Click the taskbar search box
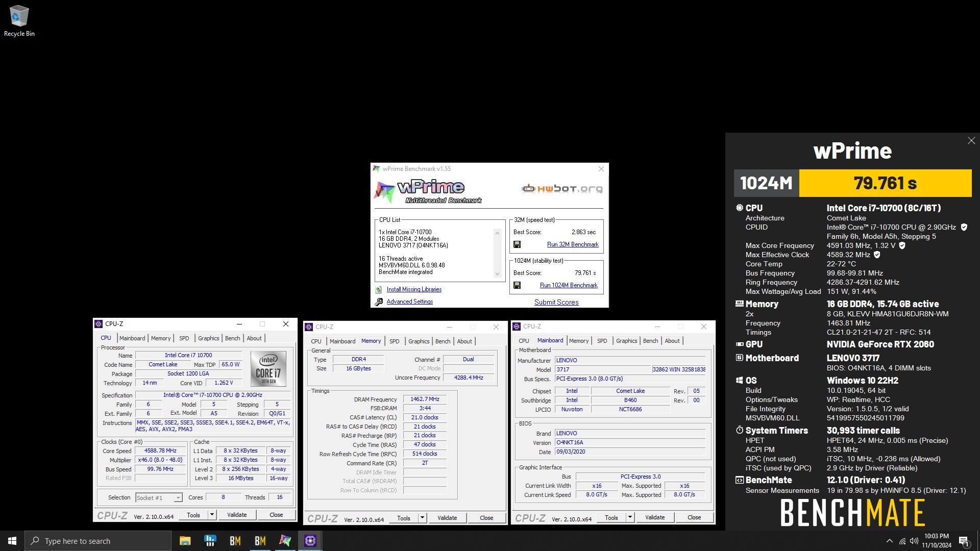 98,541
